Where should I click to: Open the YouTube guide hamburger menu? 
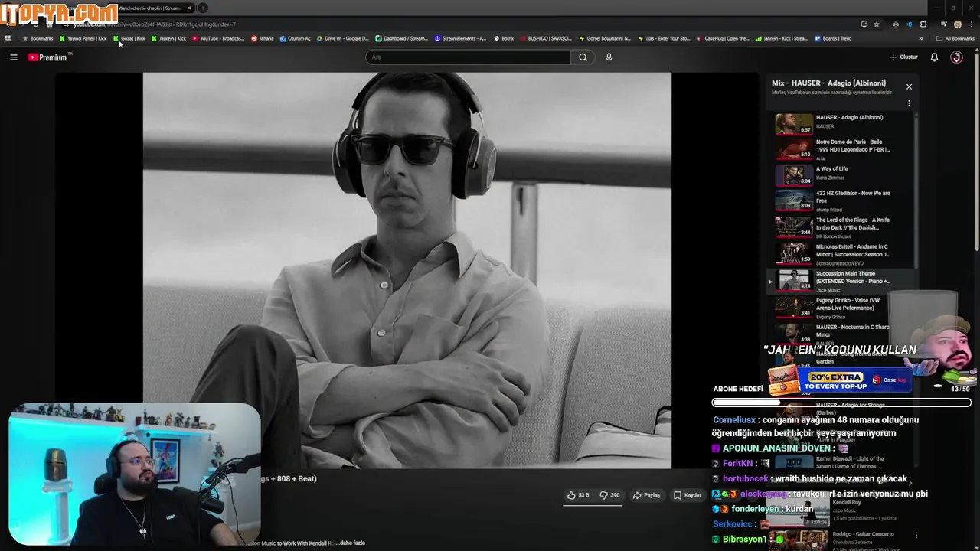coord(14,57)
